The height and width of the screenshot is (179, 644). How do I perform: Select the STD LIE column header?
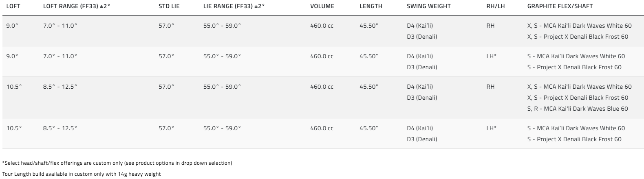click(169, 6)
